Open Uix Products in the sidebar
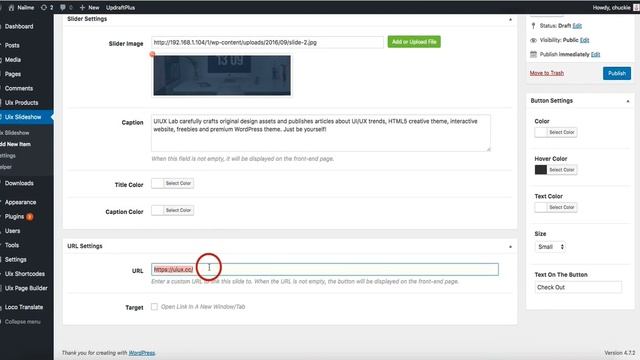The width and height of the screenshot is (640, 360). (x=21, y=102)
